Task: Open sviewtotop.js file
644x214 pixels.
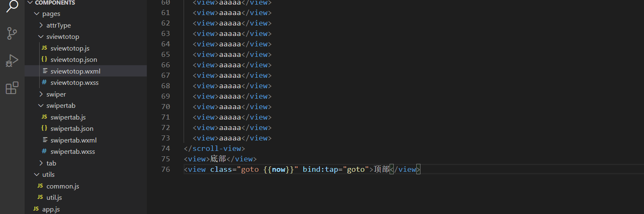Action: (x=70, y=48)
